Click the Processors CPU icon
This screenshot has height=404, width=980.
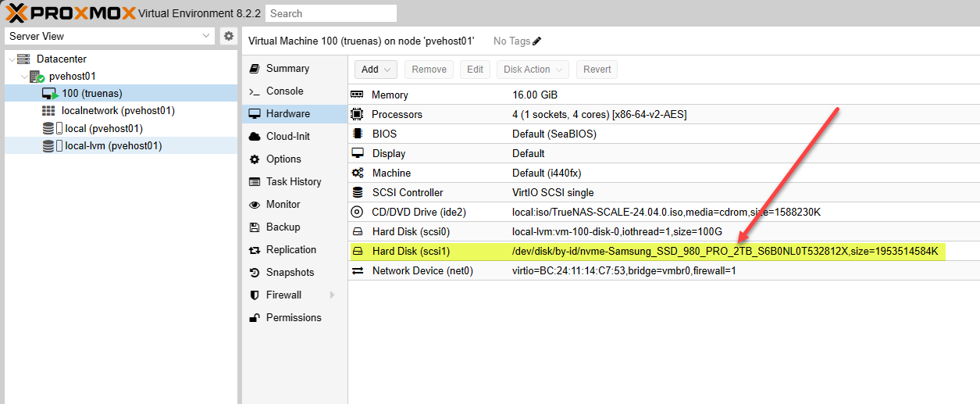click(x=357, y=114)
